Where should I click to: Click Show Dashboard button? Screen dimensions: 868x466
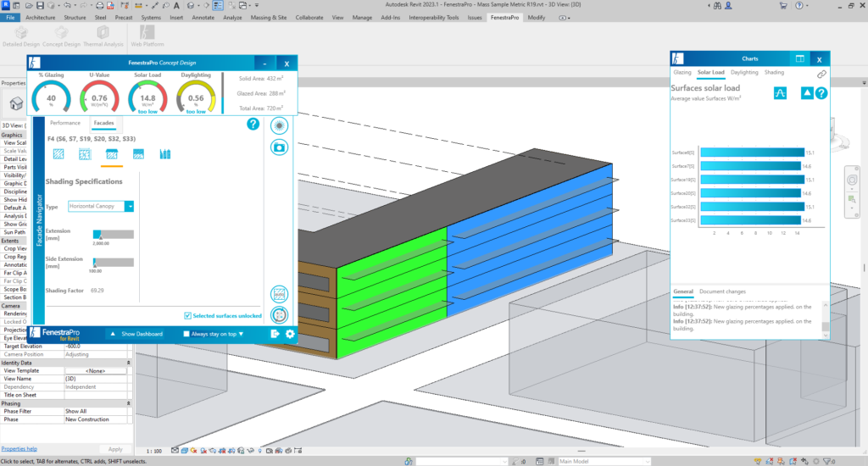[136, 334]
